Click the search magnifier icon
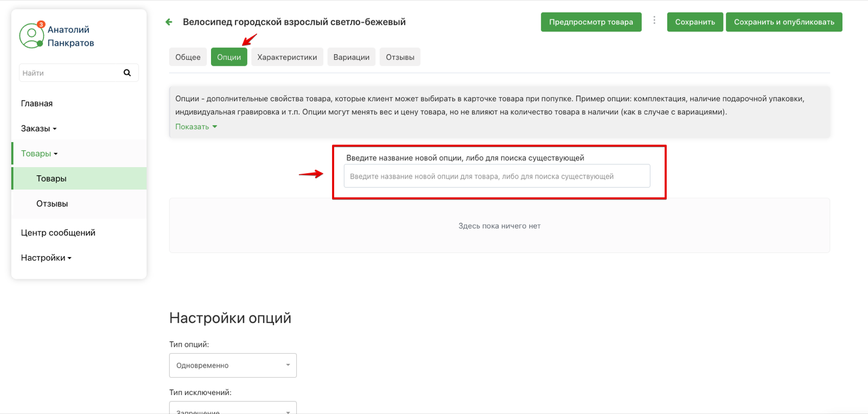The image size is (868, 414). [x=127, y=73]
